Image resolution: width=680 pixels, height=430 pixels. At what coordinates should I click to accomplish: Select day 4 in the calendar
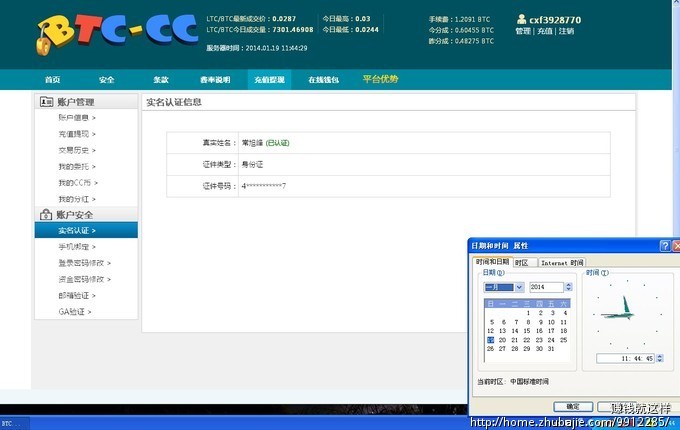tap(565, 313)
